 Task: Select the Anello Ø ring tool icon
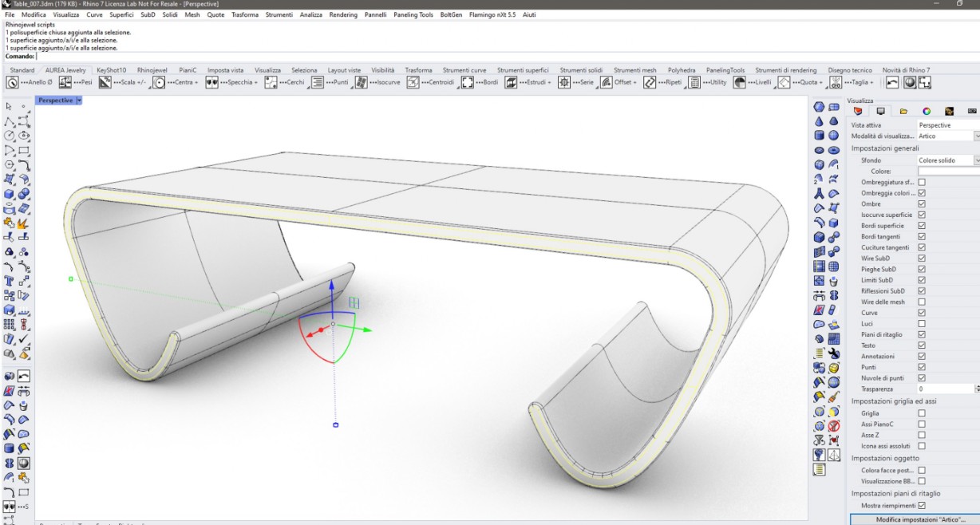(12, 82)
